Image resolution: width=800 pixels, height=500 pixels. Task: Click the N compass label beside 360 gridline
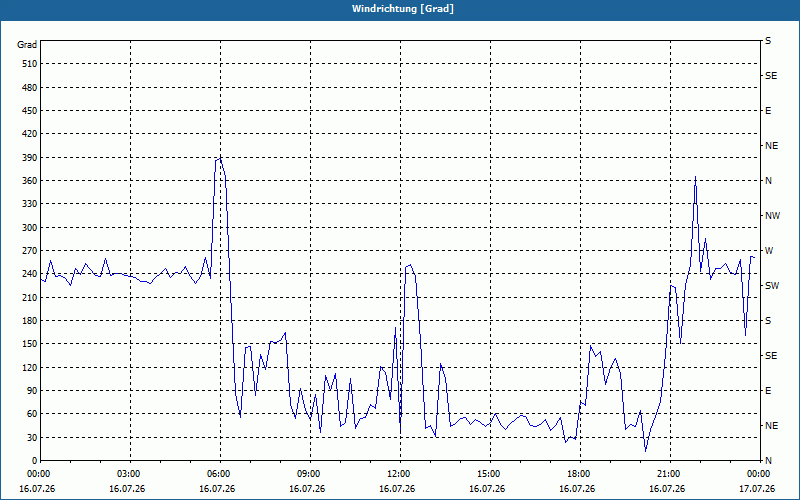tap(768, 181)
